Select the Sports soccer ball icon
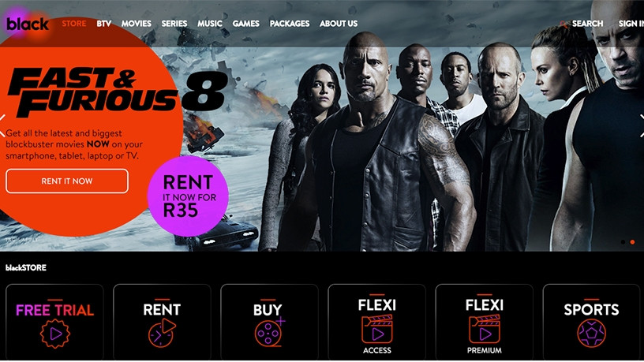The image size is (644, 362). pos(591,334)
